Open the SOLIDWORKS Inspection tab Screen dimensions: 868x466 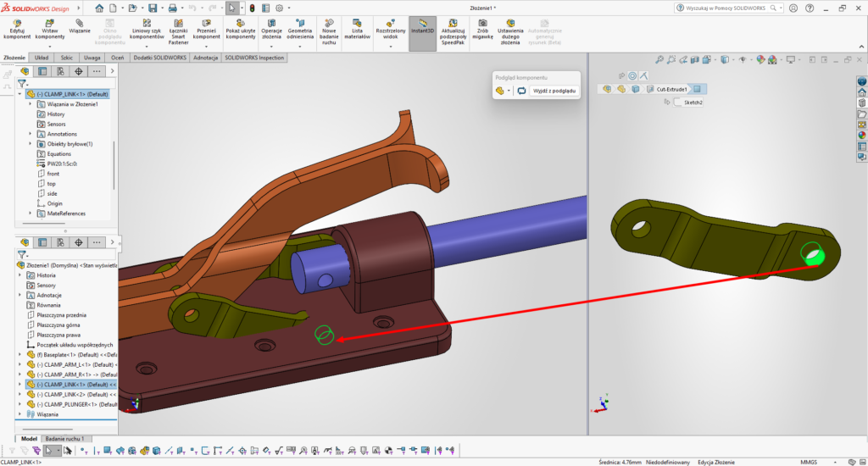tap(254, 58)
